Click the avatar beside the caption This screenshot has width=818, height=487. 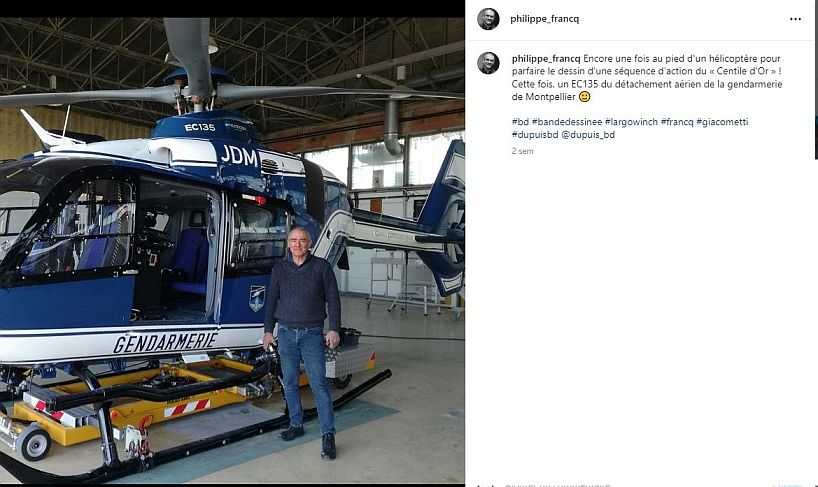pyautogui.click(x=488, y=63)
